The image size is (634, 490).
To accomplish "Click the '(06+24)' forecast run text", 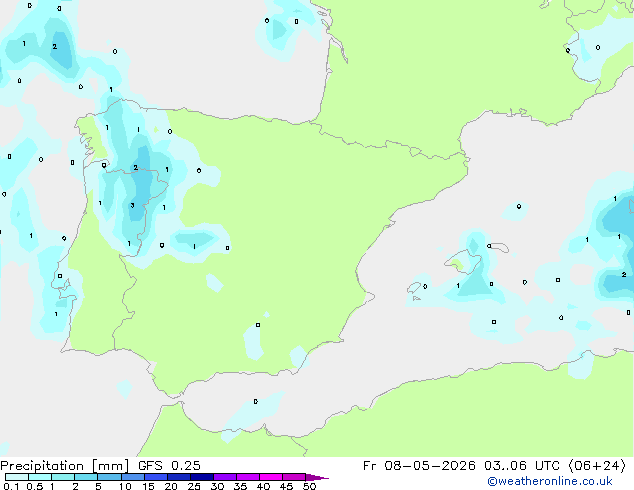I will [597, 466].
